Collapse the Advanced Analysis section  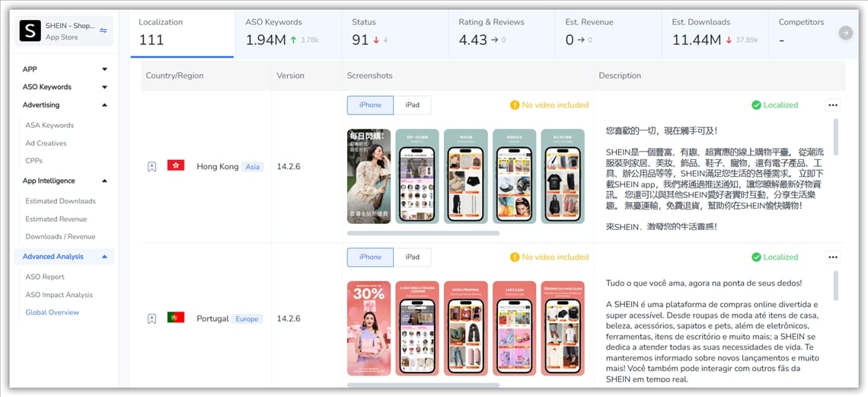click(x=104, y=257)
